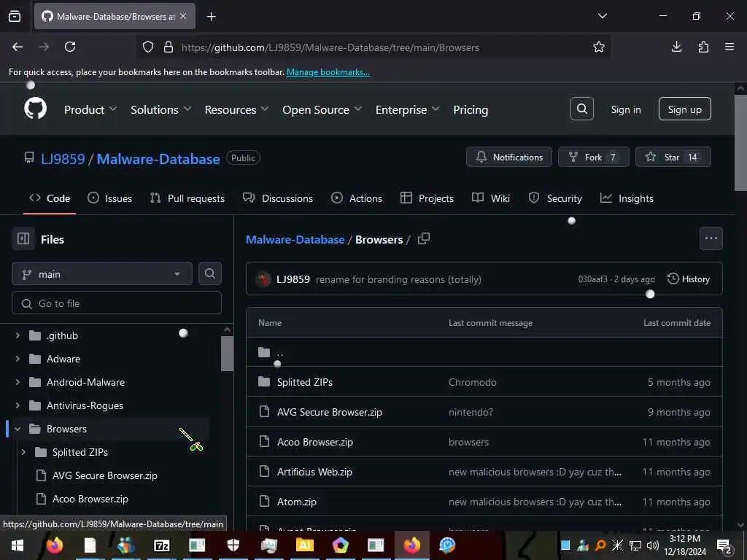The image size is (747, 560).
Task: Click the file tree scrollbar thumb
Action: [227, 354]
